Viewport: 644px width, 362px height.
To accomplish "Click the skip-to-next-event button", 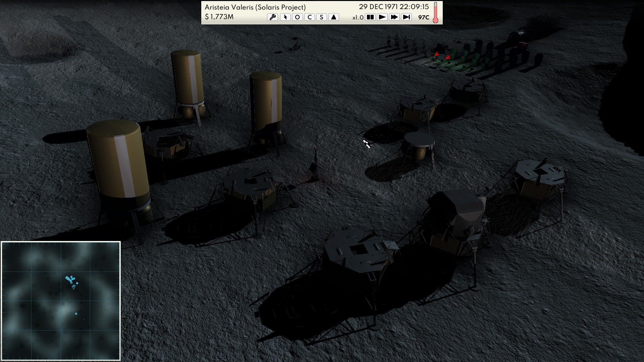I will 406,17.
